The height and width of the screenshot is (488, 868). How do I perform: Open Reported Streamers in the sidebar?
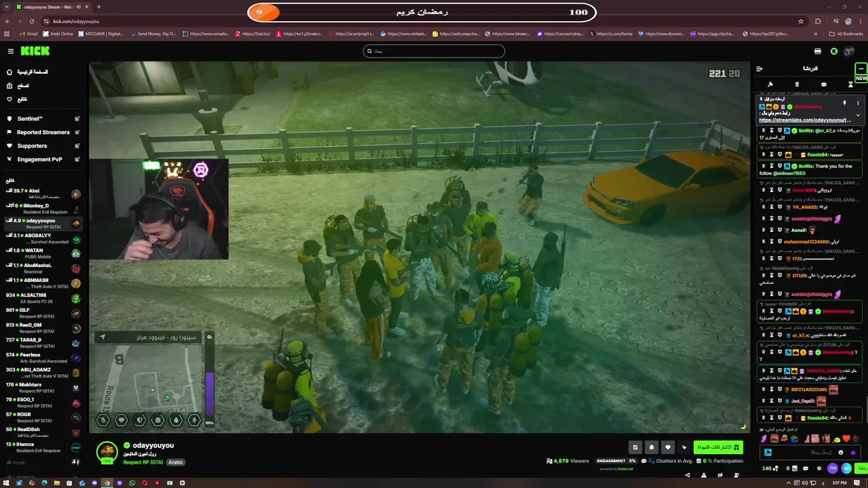pos(43,132)
